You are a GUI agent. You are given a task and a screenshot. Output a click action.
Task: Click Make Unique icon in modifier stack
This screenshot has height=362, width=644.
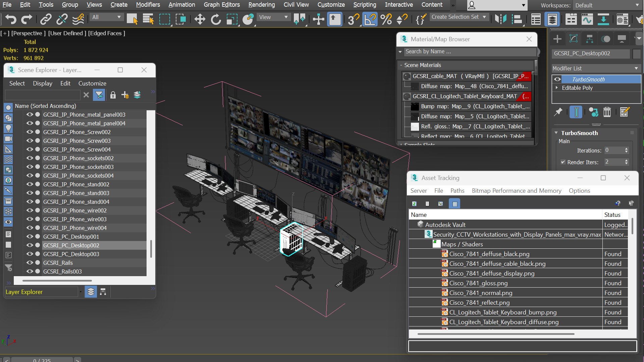click(593, 112)
